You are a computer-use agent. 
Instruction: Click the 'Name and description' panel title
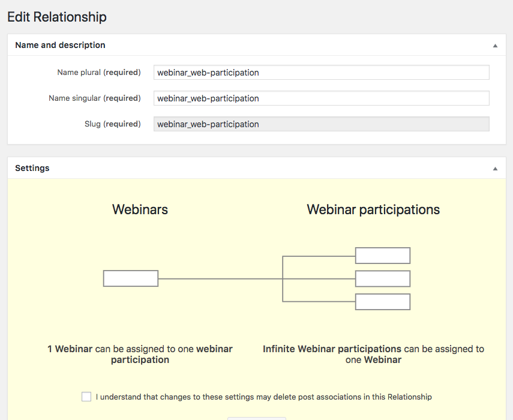pyautogui.click(x=60, y=45)
